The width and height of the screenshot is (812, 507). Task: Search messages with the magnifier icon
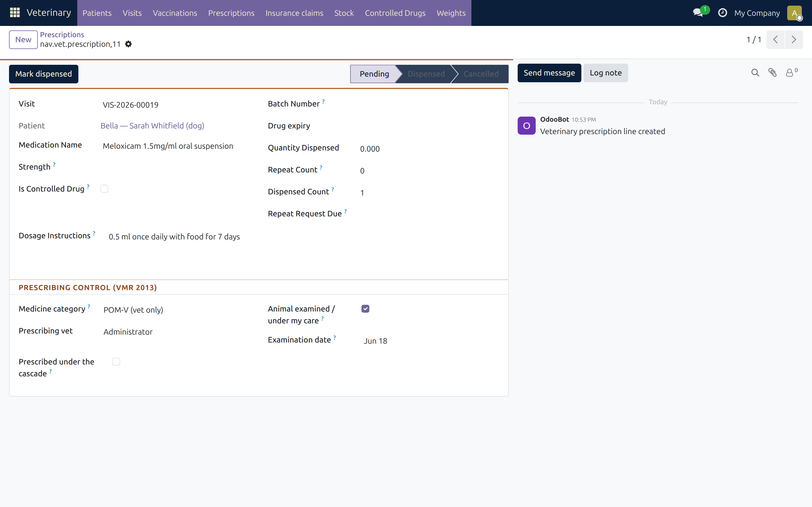click(x=755, y=73)
